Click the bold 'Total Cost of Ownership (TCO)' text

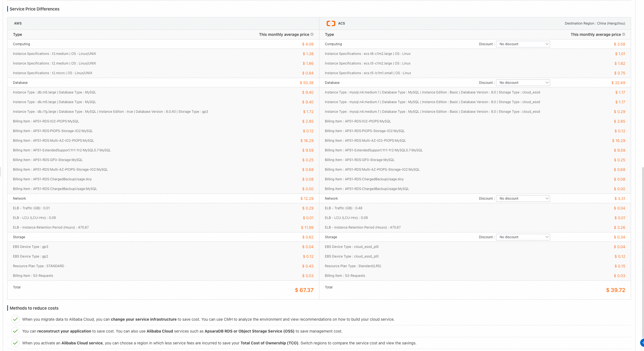(x=270, y=343)
